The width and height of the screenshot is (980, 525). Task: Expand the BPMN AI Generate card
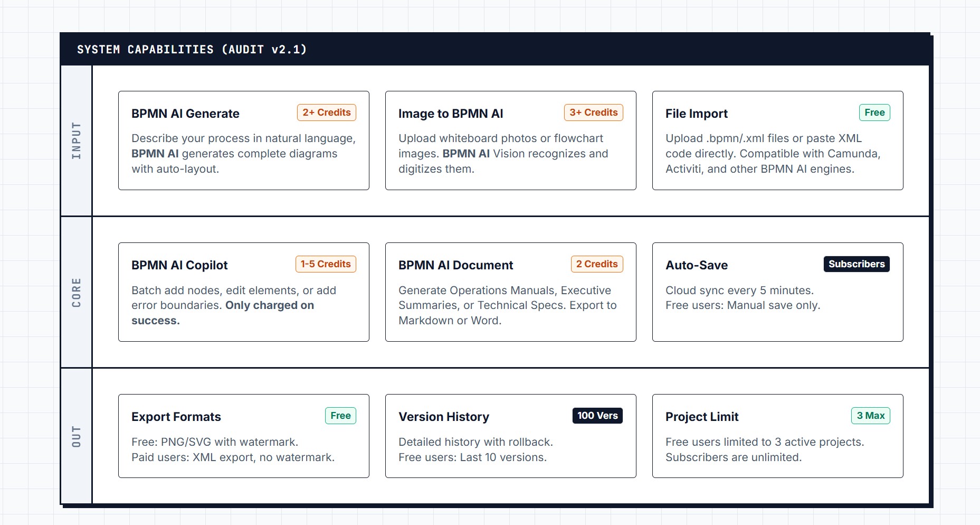pyautogui.click(x=243, y=140)
